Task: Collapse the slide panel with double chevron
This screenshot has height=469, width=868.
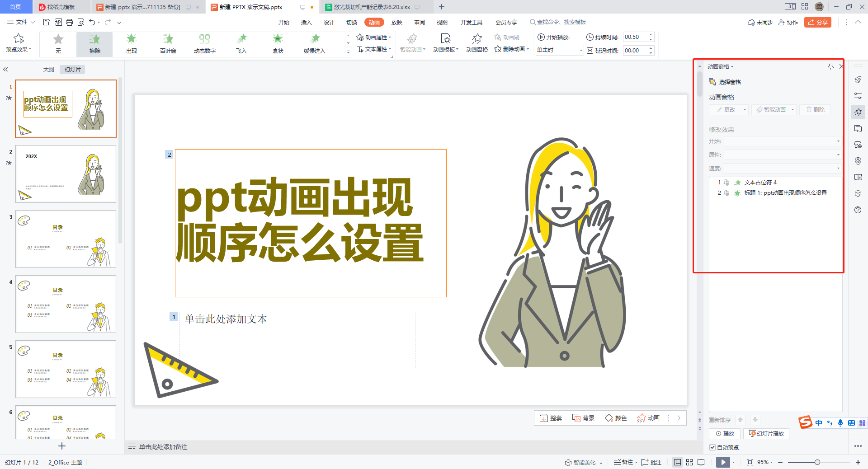Action: point(5,70)
